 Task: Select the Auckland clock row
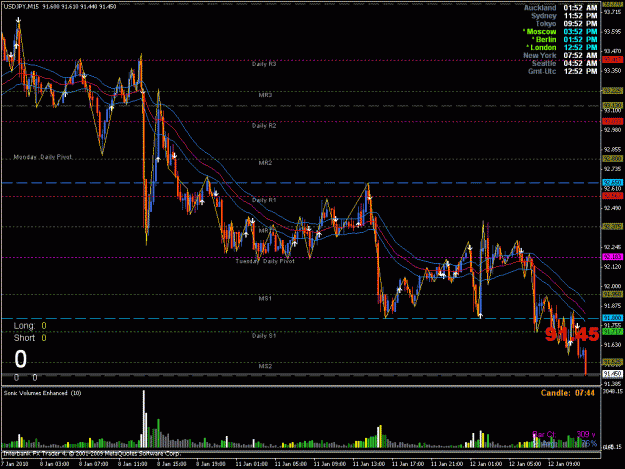pyautogui.click(x=560, y=8)
